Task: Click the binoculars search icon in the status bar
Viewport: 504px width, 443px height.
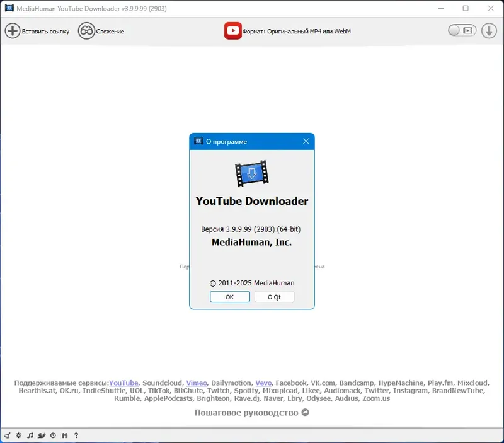Action: pos(65,435)
